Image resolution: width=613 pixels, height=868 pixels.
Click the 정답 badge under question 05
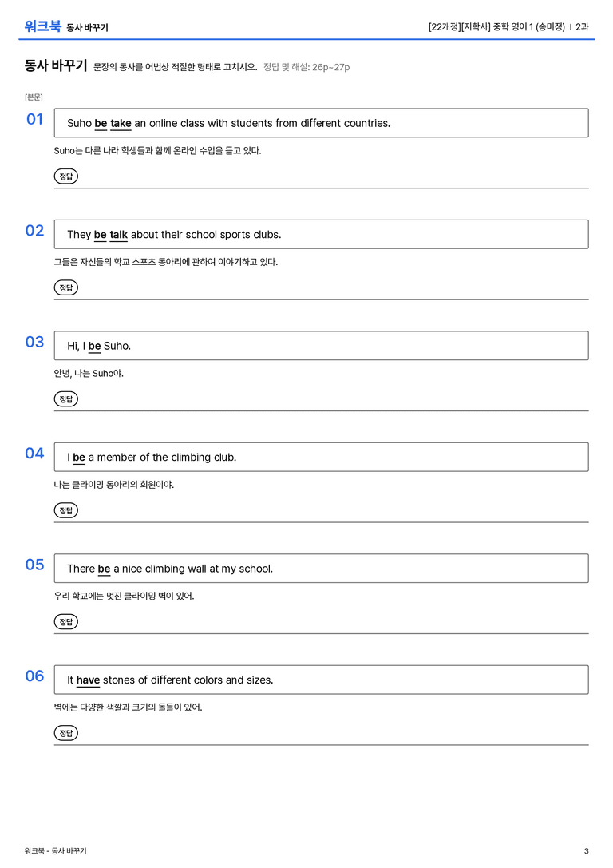[65, 621]
